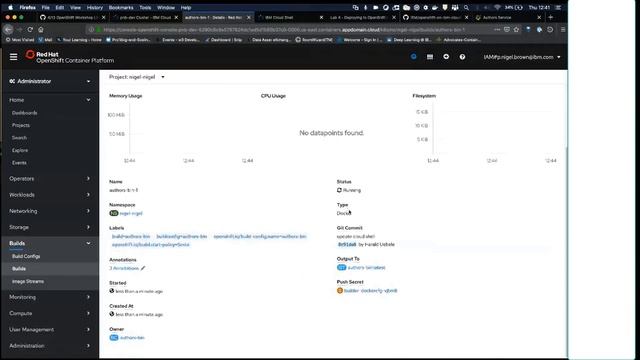The image size is (640, 360).
Task: Open the authors-bin owner link
Action: pyautogui.click(x=132, y=338)
